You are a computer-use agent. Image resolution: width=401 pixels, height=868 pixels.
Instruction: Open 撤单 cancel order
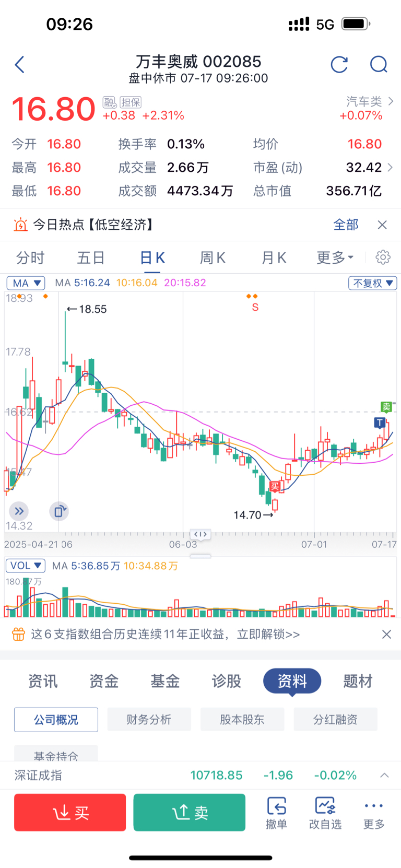[x=276, y=813]
